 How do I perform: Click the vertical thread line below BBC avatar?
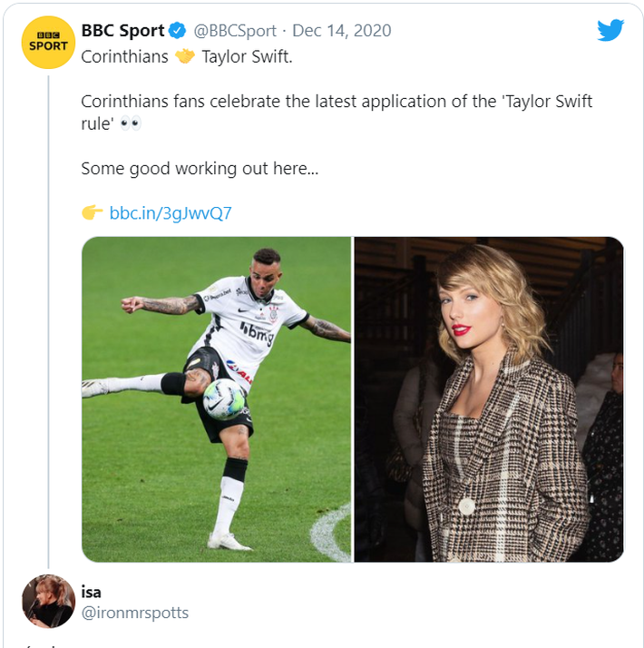48,318
